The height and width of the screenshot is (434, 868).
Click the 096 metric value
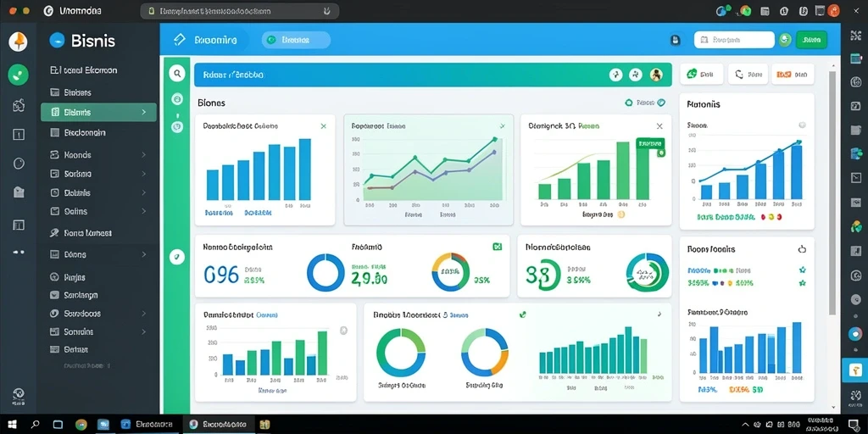point(221,274)
